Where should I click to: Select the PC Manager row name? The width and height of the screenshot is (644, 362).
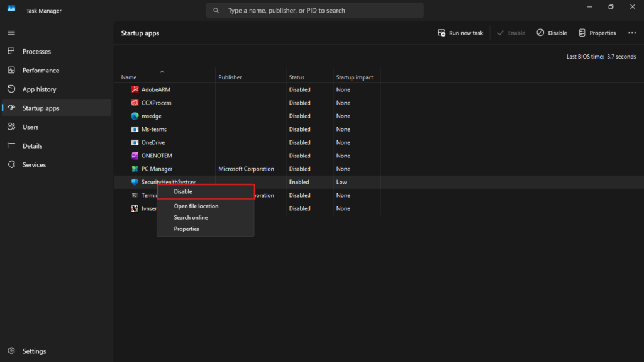click(x=157, y=169)
